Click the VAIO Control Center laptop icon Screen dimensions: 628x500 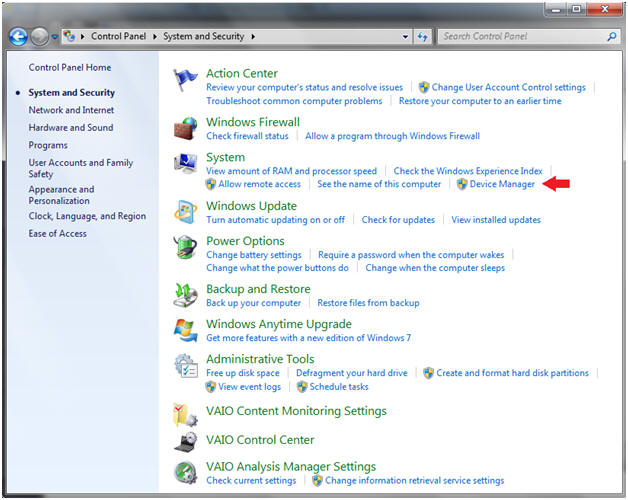[185, 442]
